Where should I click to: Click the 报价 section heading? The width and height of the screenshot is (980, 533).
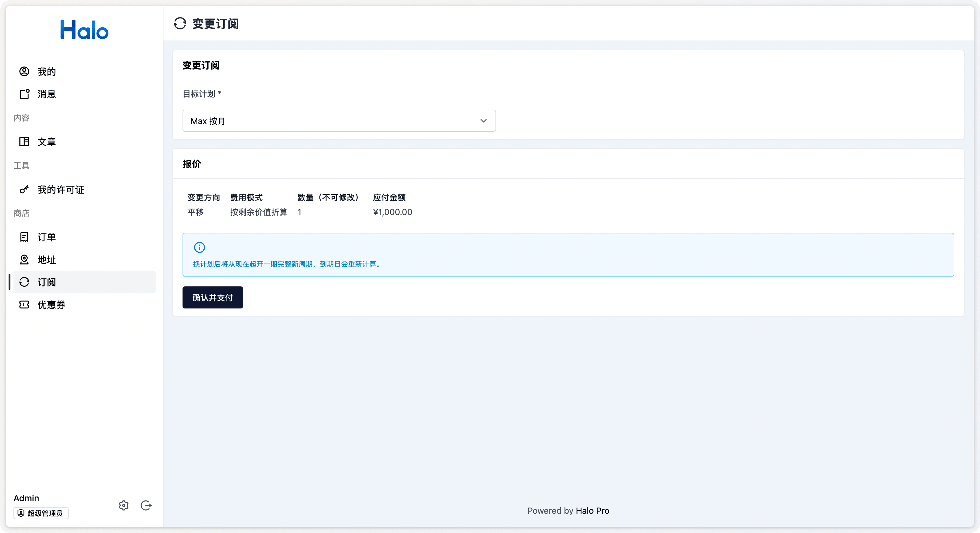(192, 164)
